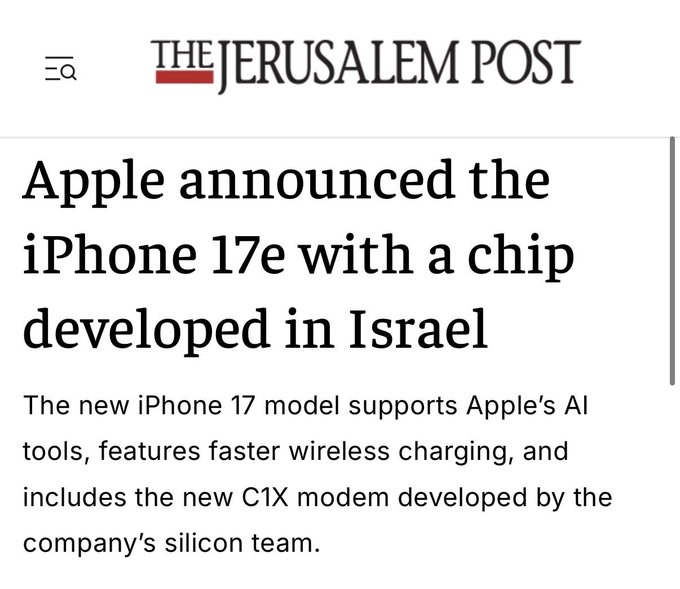Click the 'C1X modem' text in summary

(x=315, y=497)
